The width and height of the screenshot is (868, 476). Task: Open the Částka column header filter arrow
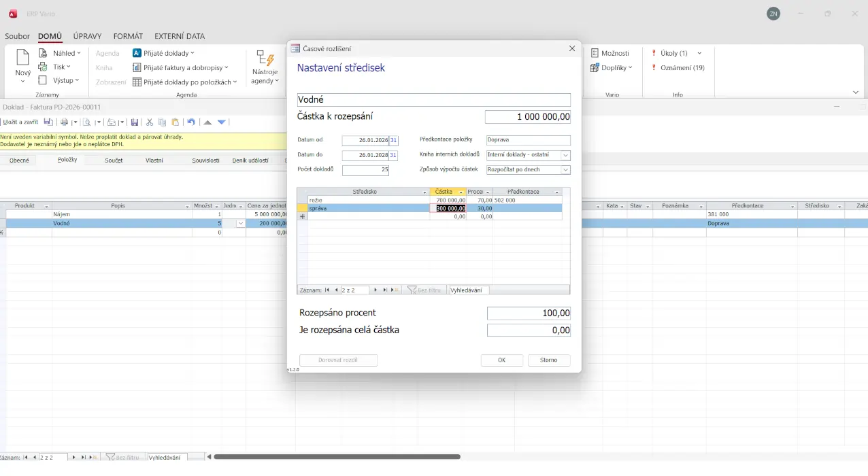click(461, 192)
